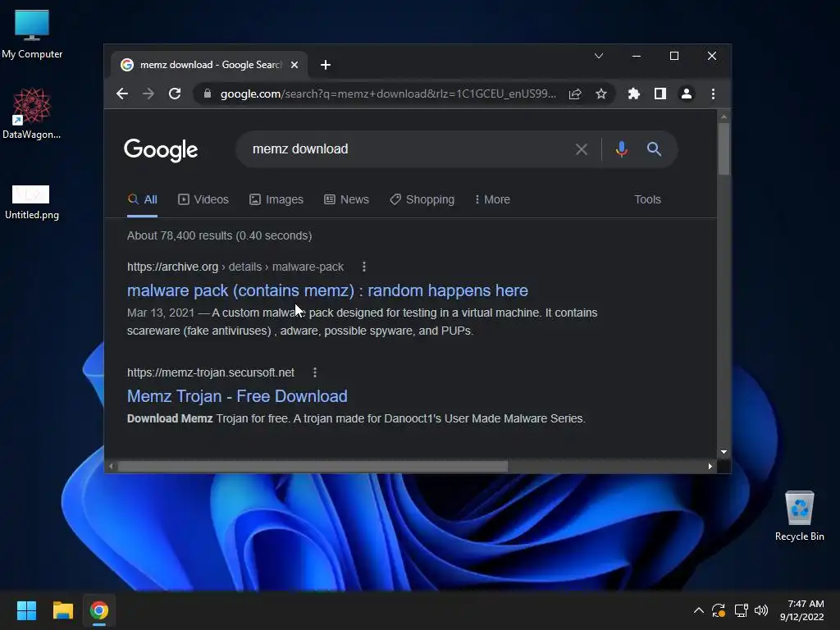840x630 pixels.
Task: Click the horizontal scroll left arrow
Action: [x=111, y=466]
